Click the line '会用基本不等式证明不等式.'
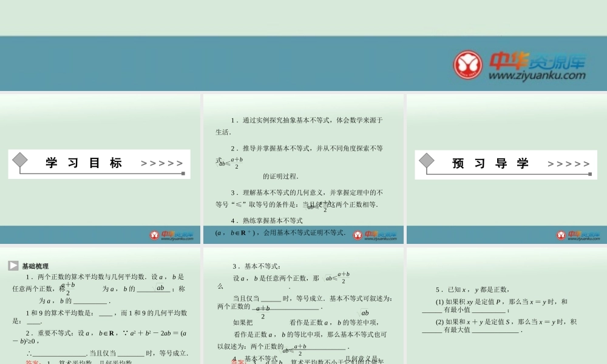The height and width of the screenshot is (364, 607). pyautogui.click(x=305, y=232)
